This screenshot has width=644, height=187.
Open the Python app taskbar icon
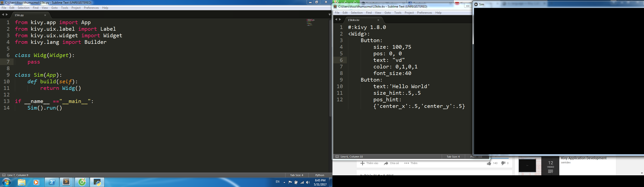[x=97, y=182]
